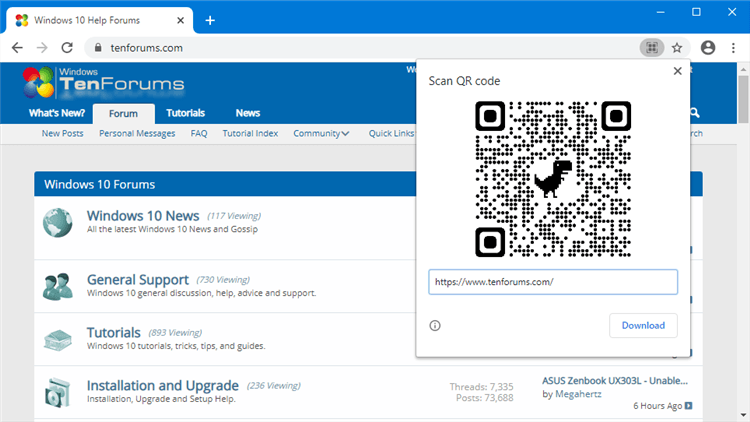Viewport: 750px width, 422px height.
Task: Open Installation and Upgrade forum
Action: (163, 386)
